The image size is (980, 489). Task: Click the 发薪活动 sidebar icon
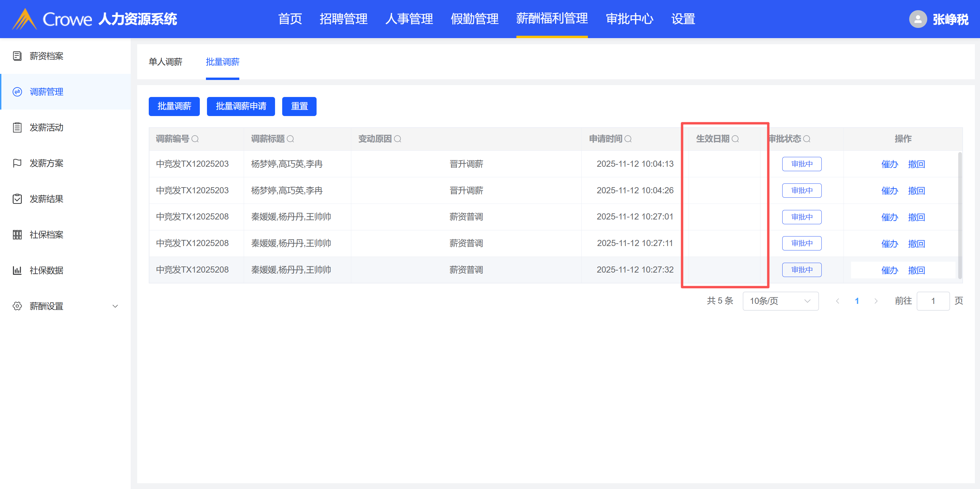[17, 127]
